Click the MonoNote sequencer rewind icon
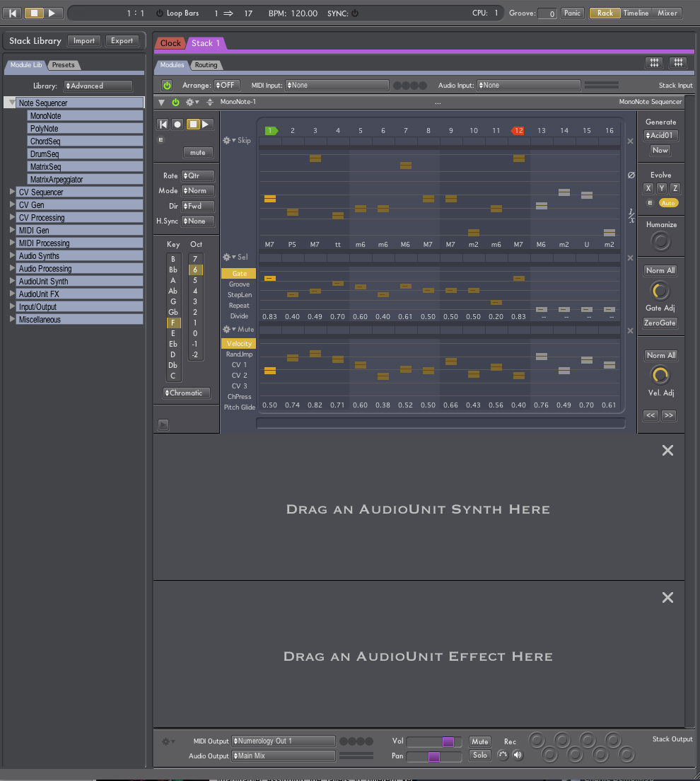This screenshot has height=781, width=700. tap(163, 125)
